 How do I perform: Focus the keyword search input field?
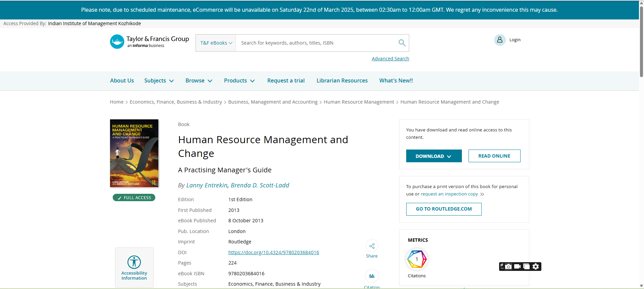click(x=315, y=43)
